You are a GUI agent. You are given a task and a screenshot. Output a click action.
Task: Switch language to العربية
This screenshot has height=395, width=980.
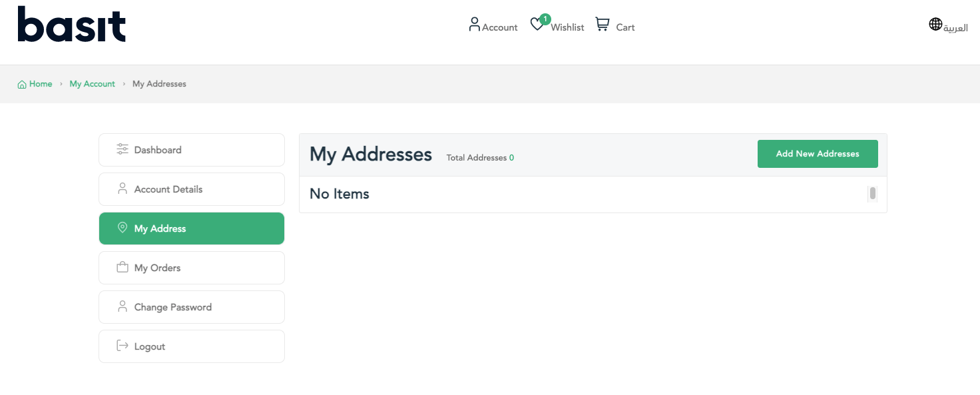click(x=955, y=28)
